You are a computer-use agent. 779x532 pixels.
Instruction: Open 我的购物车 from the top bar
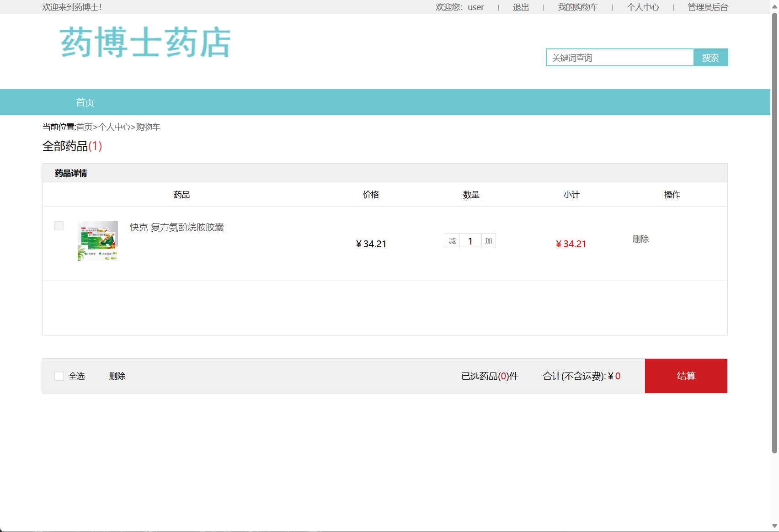[x=577, y=7]
